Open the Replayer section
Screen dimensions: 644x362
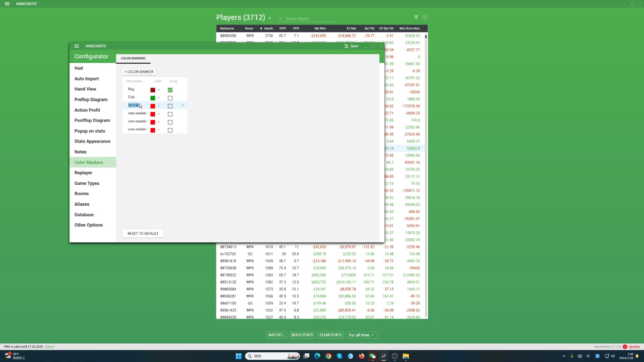coord(83,173)
